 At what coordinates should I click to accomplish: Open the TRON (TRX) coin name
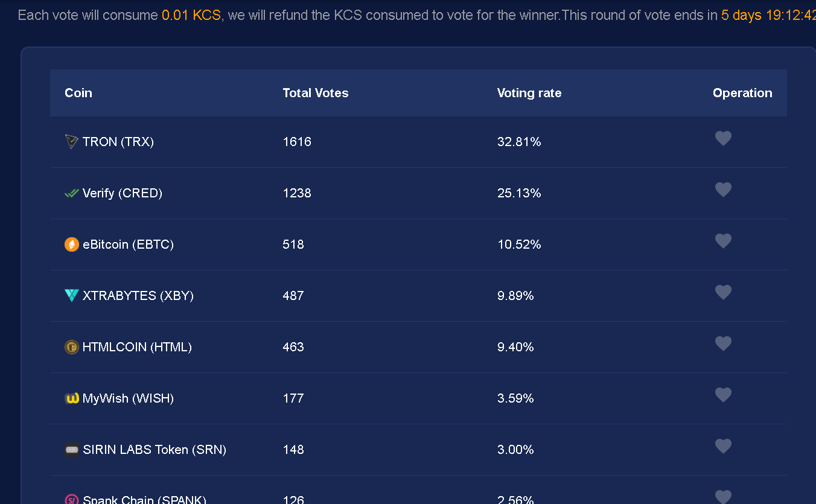[118, 142]
